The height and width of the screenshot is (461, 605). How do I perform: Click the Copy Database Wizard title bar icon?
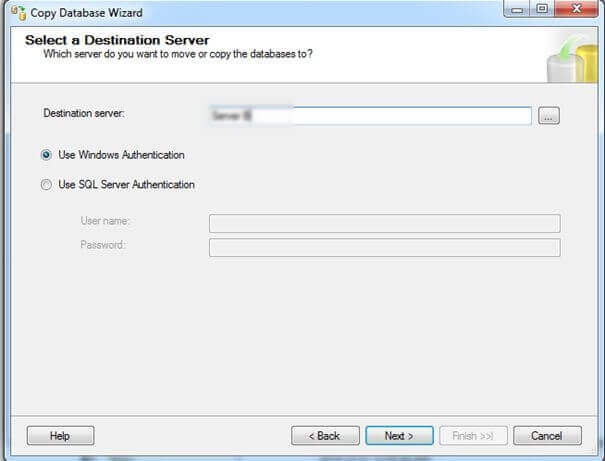coord(14,12)
